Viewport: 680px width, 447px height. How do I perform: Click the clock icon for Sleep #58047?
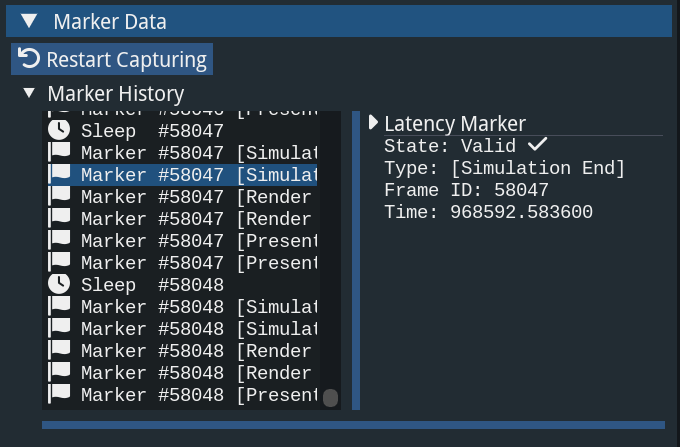click(60, 130)
